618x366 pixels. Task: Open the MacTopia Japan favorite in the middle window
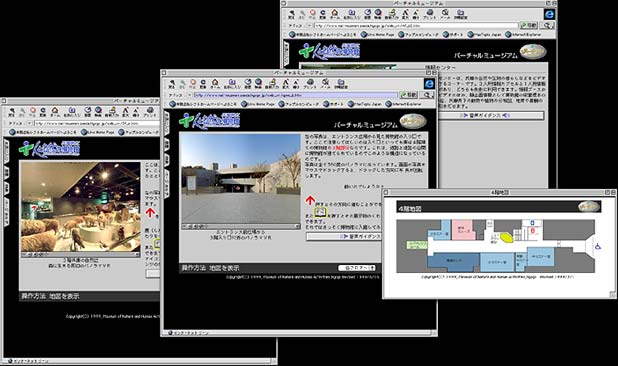[365, 104]
